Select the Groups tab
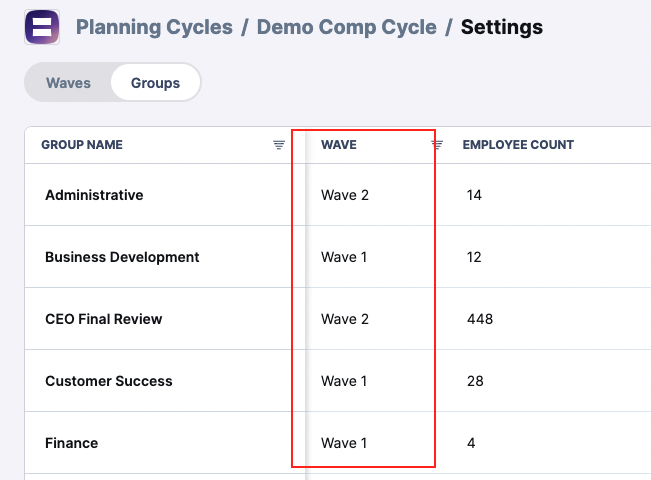The height and width of the screenshot is (480, 651). point(155,83)
